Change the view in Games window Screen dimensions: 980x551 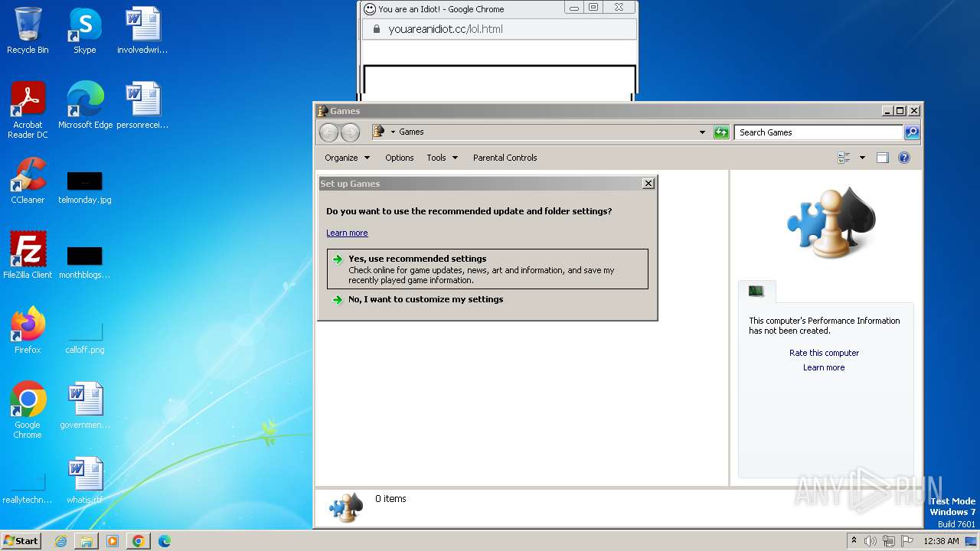844,158
